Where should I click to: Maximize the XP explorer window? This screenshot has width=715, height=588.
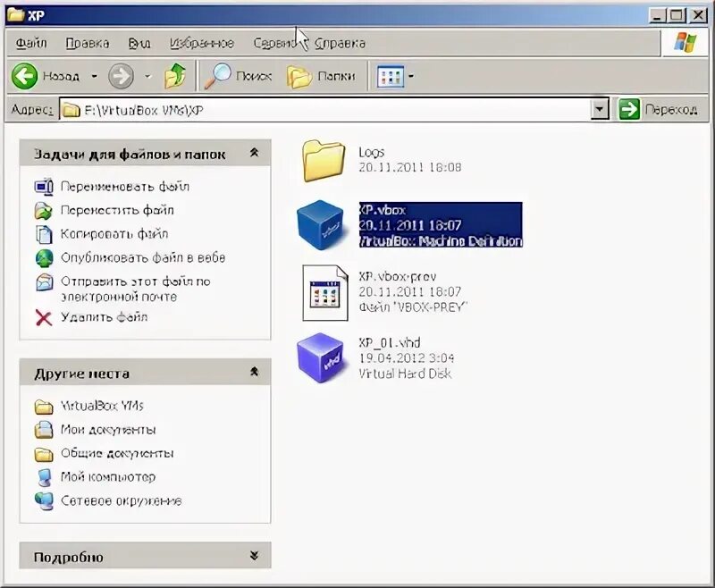coord(677,16)
